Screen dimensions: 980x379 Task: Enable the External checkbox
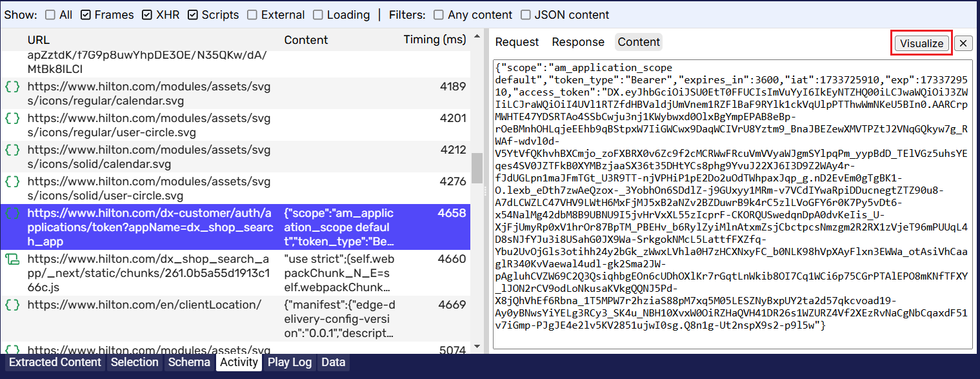[x=252, y=15]
